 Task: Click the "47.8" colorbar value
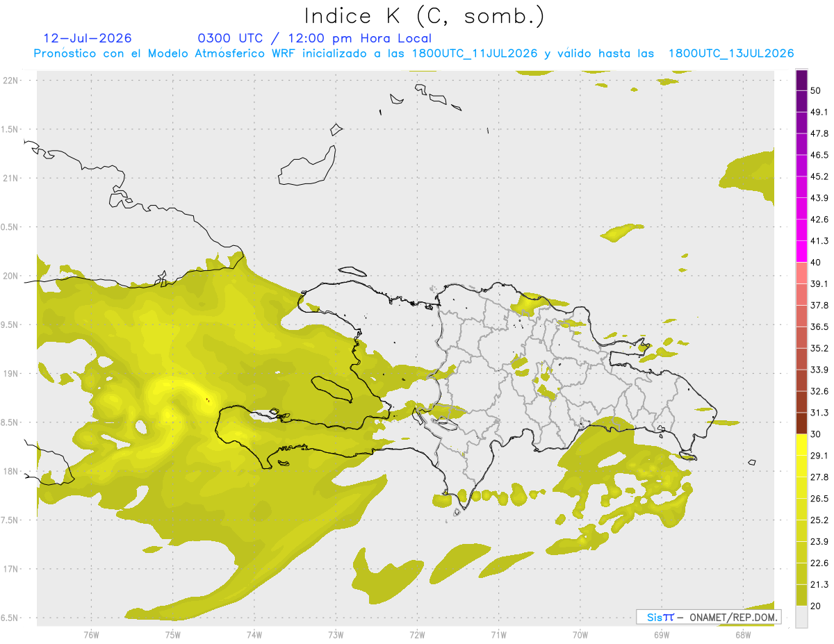click(820, 133)
